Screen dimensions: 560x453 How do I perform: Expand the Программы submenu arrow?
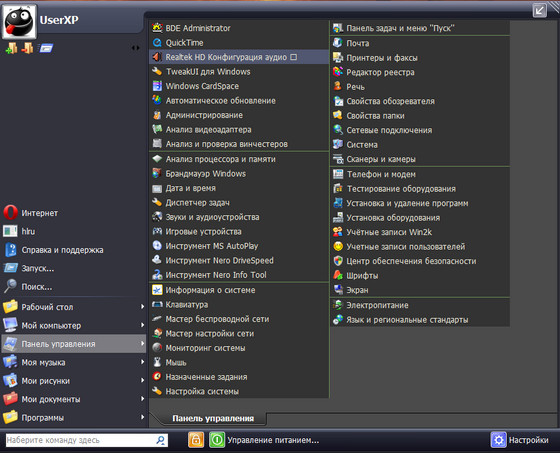coord(142,417)
